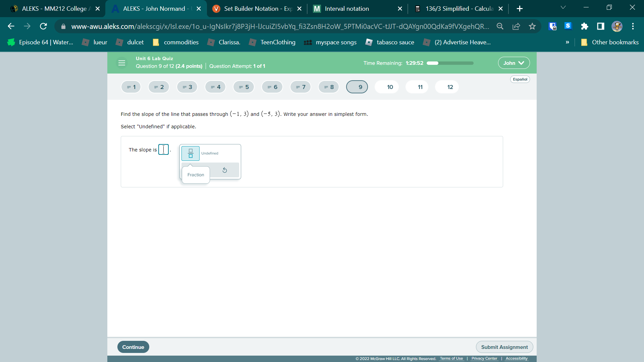
Task: Expand the John account dropdown
Action: tap(514, 63)
